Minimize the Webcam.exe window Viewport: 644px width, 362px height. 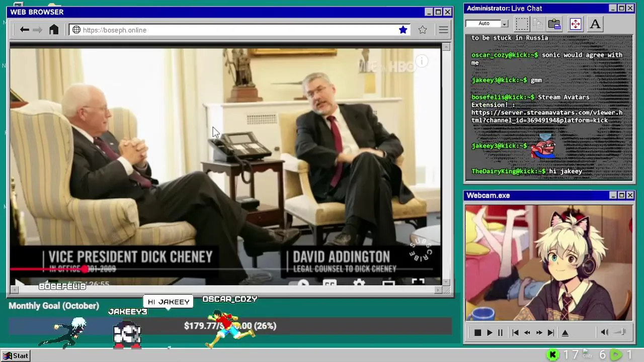click(x=613, y=195)
